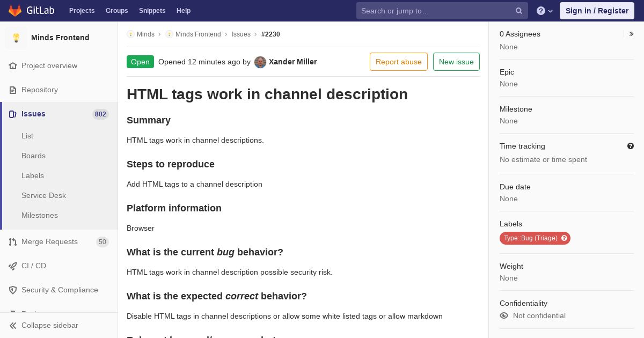Screen dimensions: 644x338
Task: Click the Search or jump to field
Action: [442, 11]
